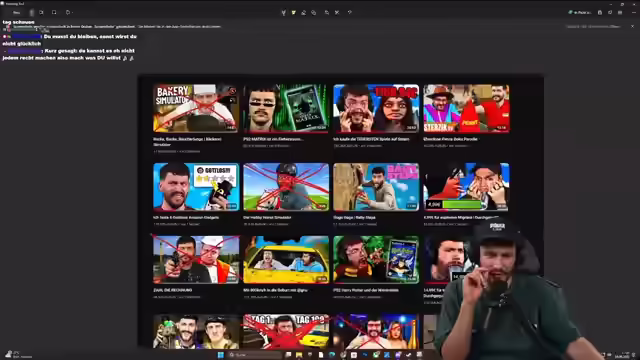Viewport: 640px width, 360px height.
Task: Click the PS2 Harry Potter thumbnail
Action: 376,259
